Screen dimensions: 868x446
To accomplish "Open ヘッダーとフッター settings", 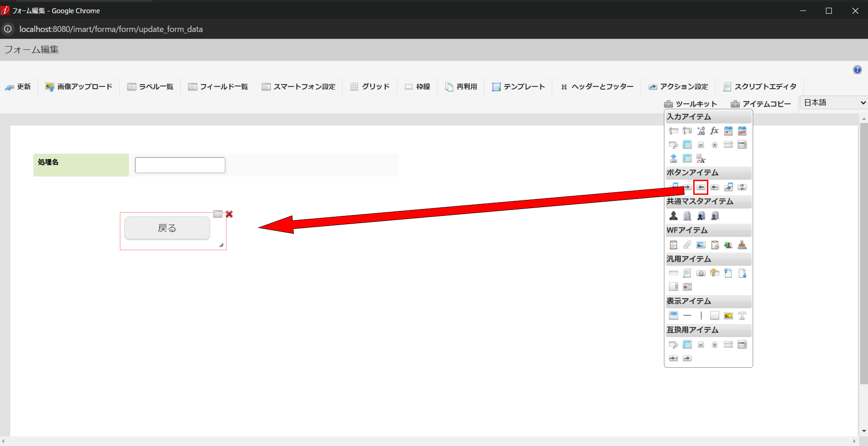I will click(x=597, y=87).
